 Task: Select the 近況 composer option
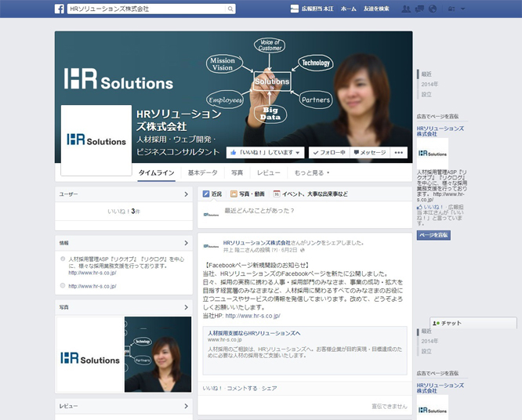click(212, 194)
